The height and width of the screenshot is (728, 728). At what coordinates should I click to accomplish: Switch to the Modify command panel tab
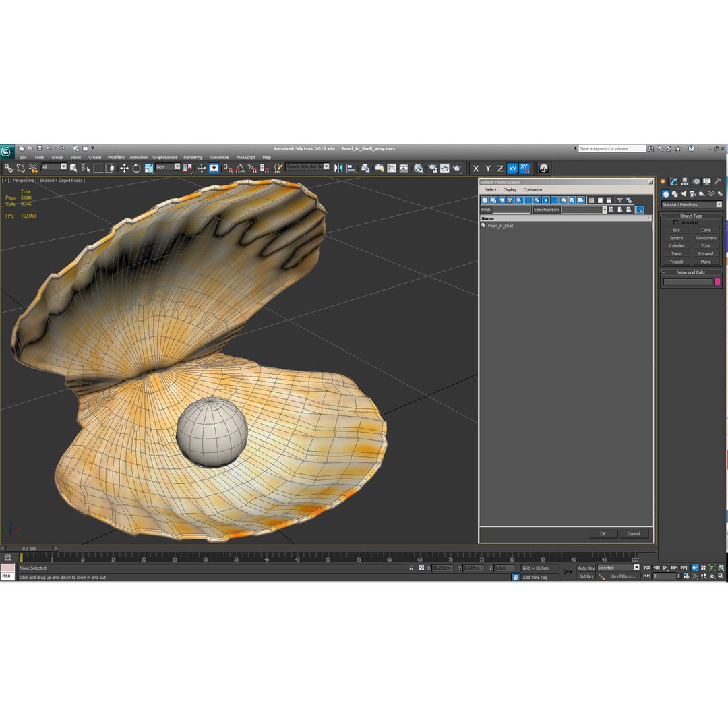point(673,181)
